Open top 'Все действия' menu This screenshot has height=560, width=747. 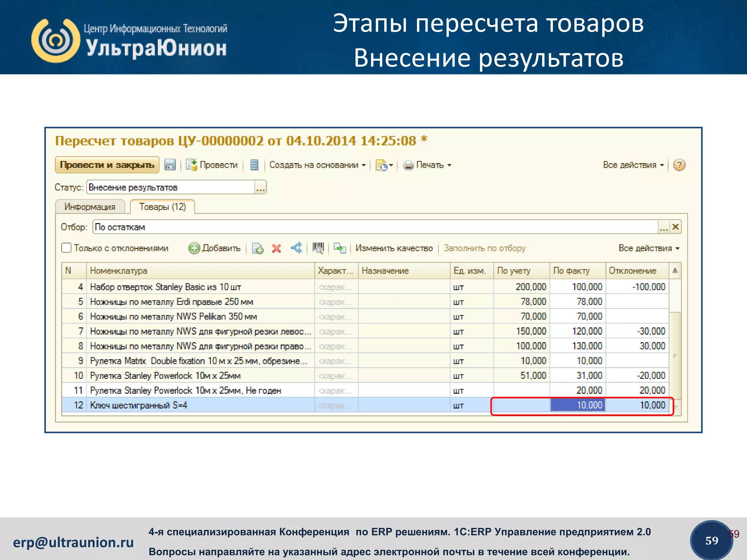(x=634, y=165)
